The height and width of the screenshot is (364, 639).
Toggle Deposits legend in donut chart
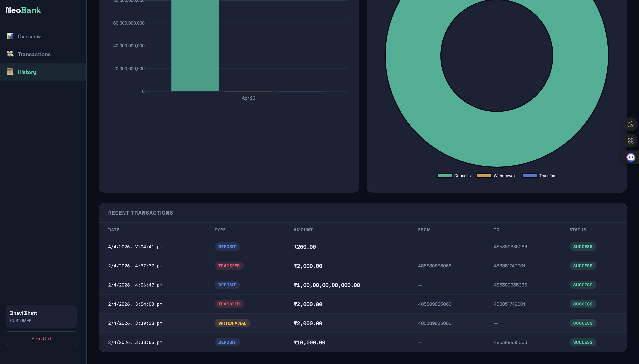coord(454,176)
